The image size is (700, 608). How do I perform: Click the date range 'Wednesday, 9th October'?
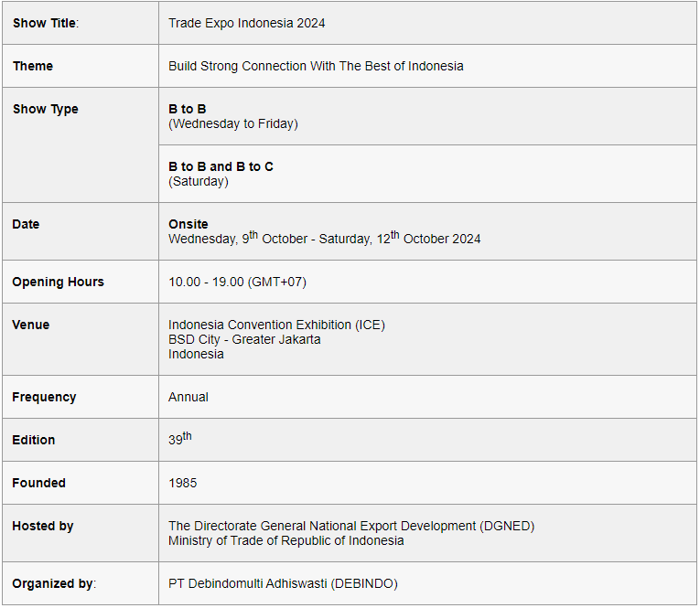pyautogui.click(x=238, y=239)
